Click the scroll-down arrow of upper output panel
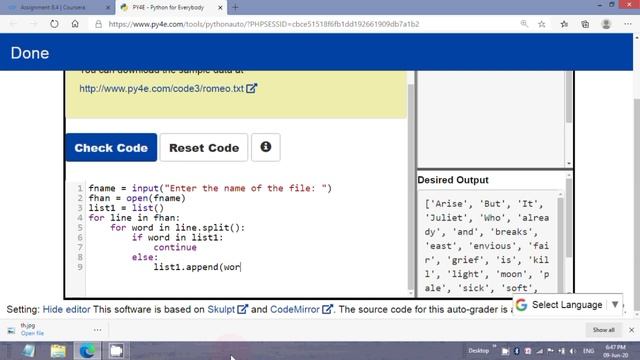 pyautogui.click(x=569, y=164)
